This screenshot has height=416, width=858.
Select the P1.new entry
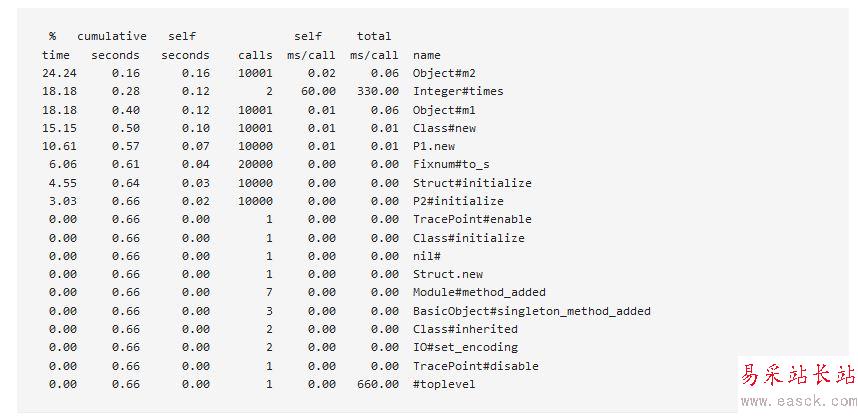(436, 146)
